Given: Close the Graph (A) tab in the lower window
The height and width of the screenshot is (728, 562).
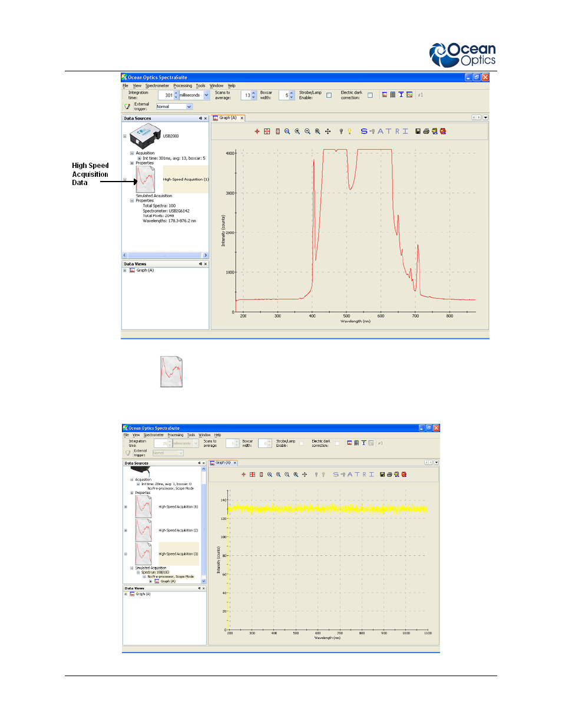Looking at the screenshot, I should point(235,463).
